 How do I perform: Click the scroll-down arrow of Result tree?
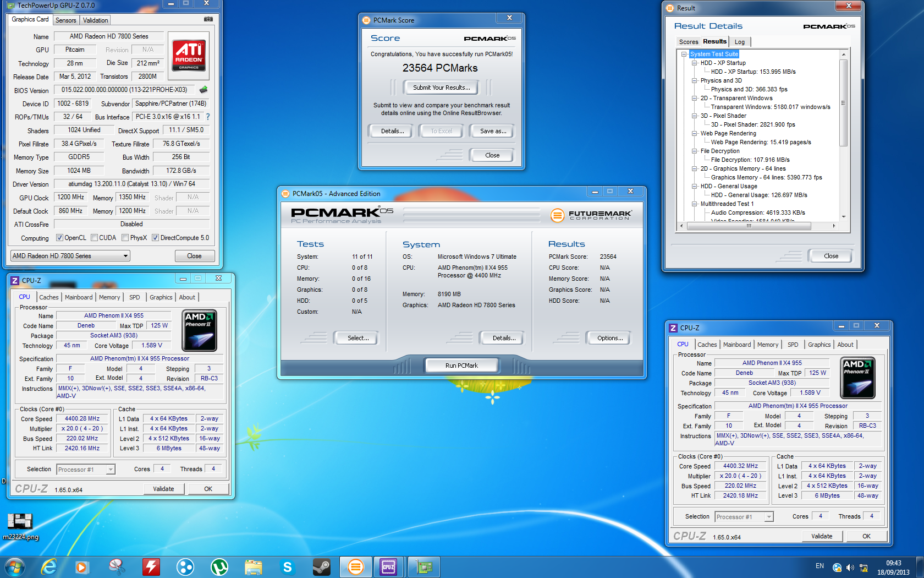[x=844, y=217]
